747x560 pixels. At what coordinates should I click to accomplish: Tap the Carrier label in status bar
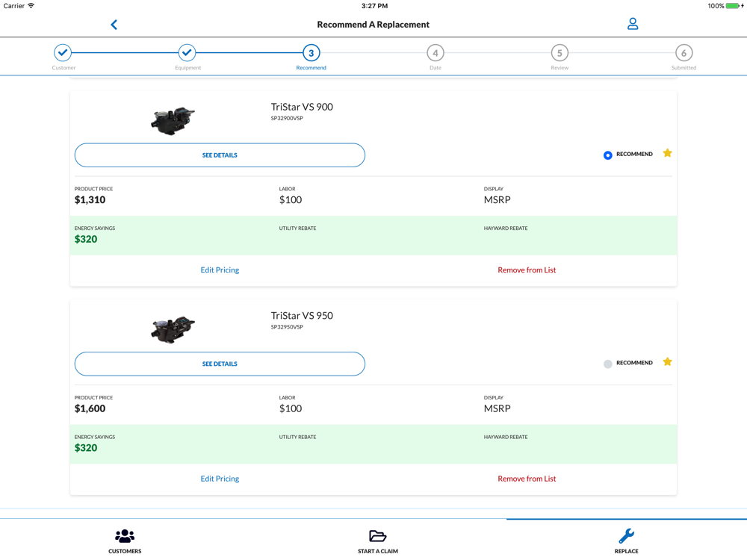click(x=13, y=6)
